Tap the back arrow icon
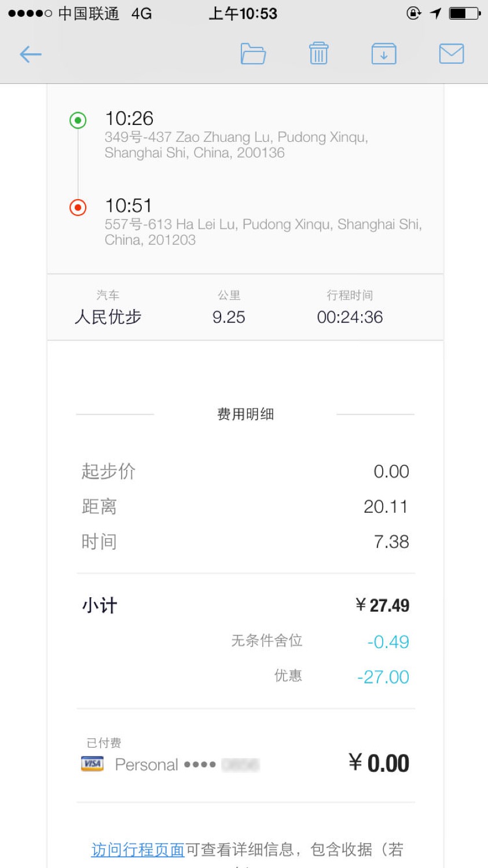 [31, 54]
